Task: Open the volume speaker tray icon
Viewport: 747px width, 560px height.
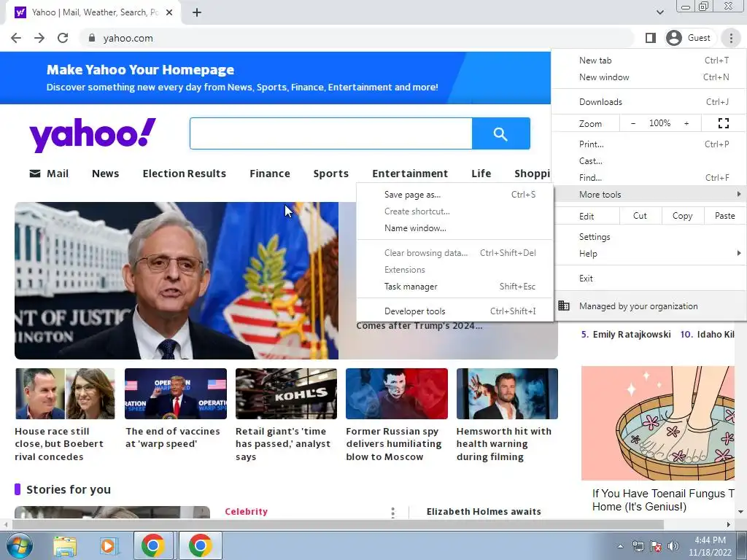Action: 673,546
